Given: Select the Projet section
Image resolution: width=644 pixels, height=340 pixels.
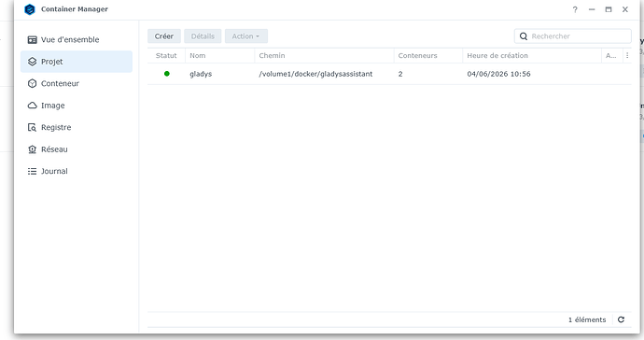Looking at the screenshot, I should click(77, 62).
